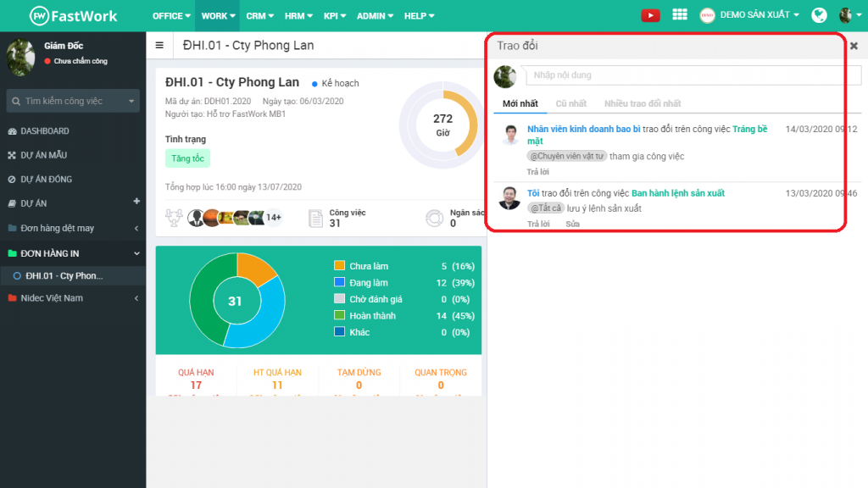Click the search magnifier icon in sidebar
The image size is (868, 488).
[x=16, y=102]
